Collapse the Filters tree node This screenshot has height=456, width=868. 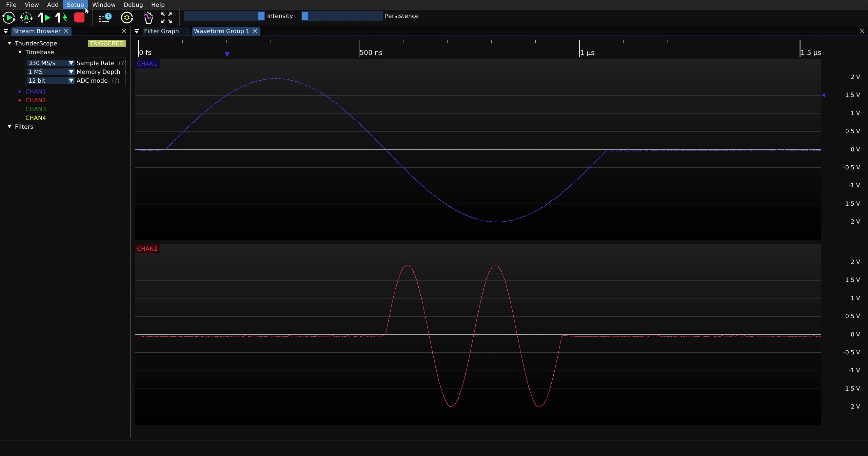[x=9, y=127]
